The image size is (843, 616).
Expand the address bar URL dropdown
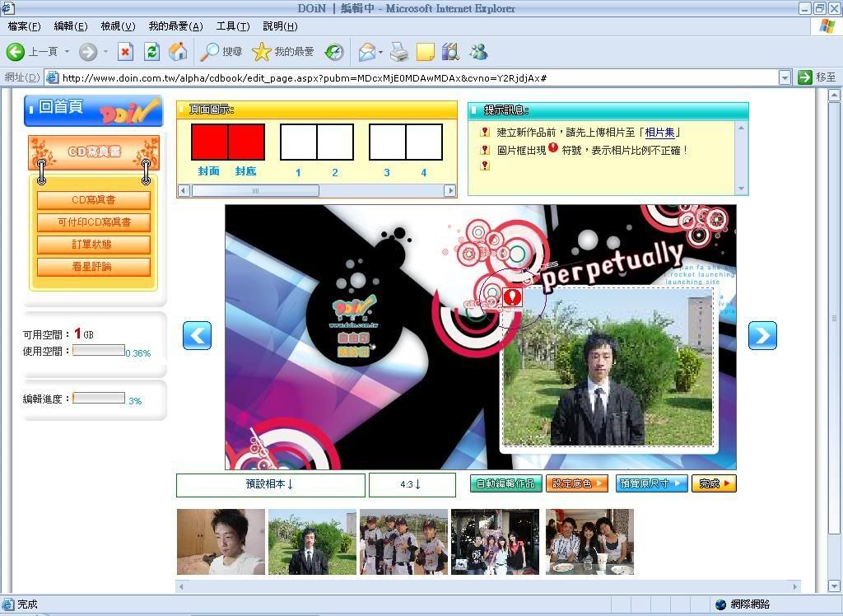785,77
